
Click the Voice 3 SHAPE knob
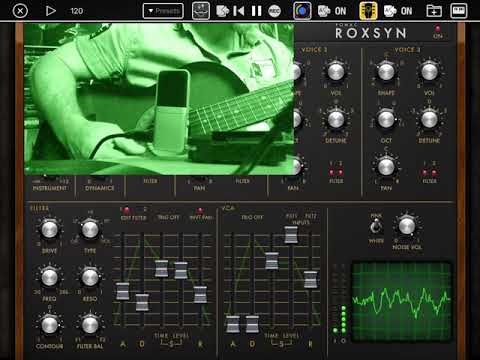pos(386,72)
